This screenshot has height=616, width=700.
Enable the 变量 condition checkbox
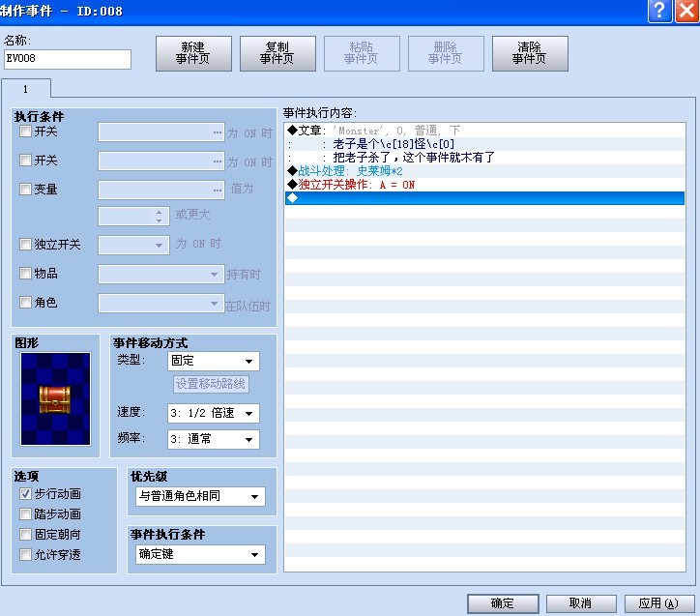[25, 189]
